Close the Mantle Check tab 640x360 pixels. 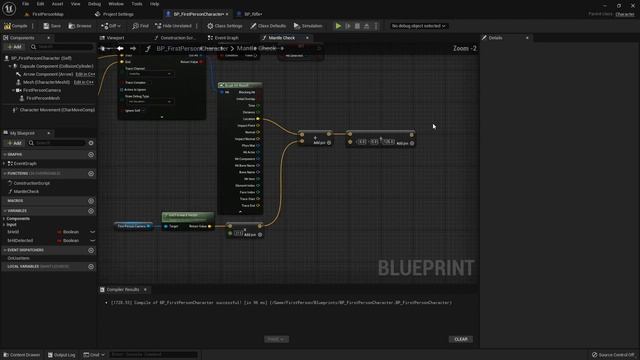307,38
